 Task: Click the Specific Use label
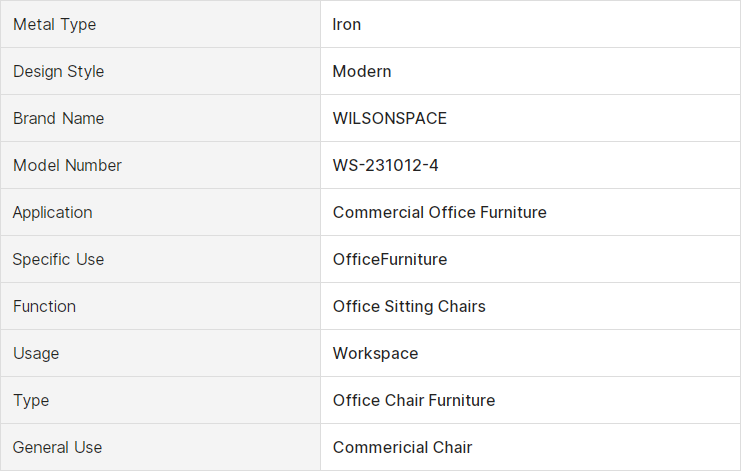58,259
